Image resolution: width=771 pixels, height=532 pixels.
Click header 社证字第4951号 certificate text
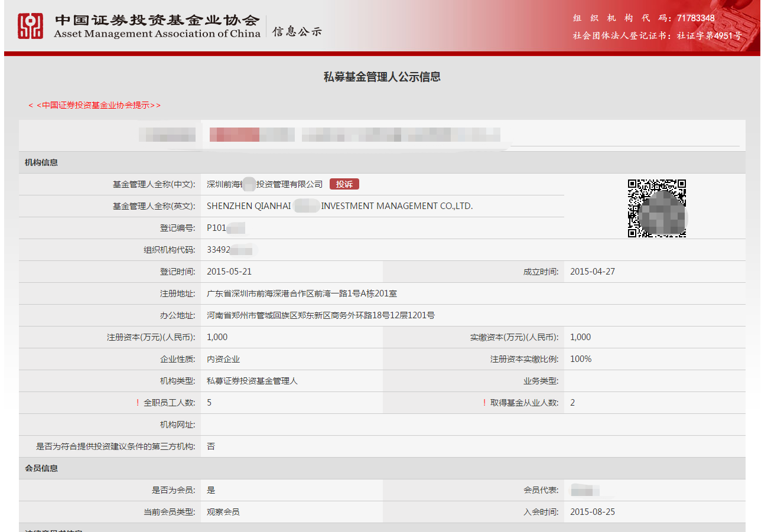pyautogui.click(x=709, y=35)
